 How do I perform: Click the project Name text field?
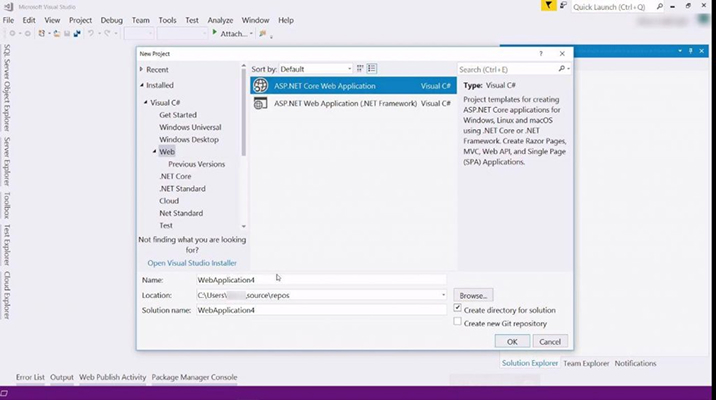coord(320,280)
